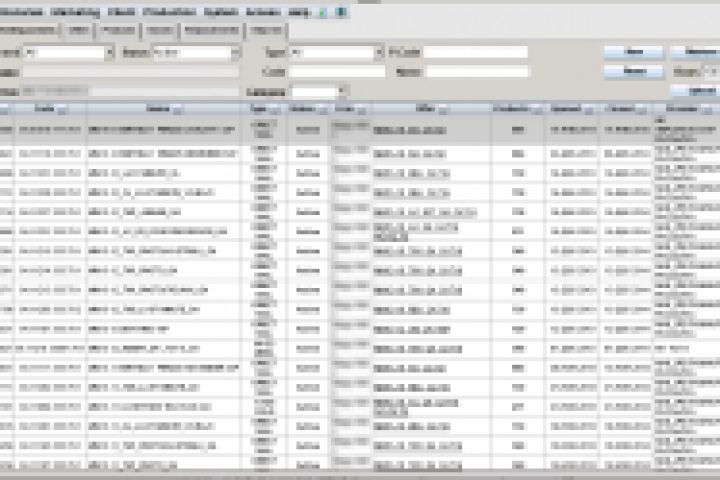Click the filter icon in the Closed column header
Screen dimensions: 720x480
click(x=641, y=110)
